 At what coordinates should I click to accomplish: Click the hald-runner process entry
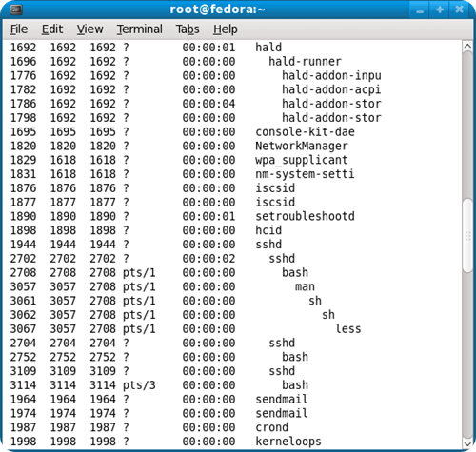pos(305,62)
